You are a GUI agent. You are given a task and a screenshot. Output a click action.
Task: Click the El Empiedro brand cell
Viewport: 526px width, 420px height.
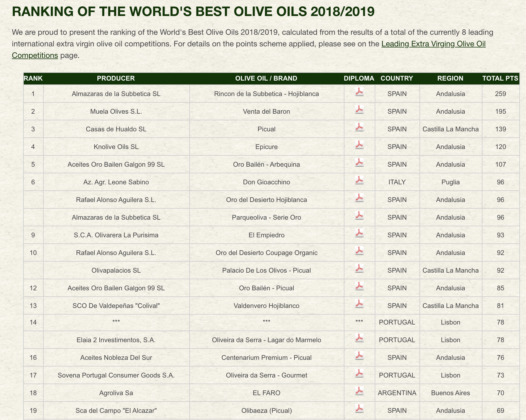pyautogui.click(x=267, y=235)
